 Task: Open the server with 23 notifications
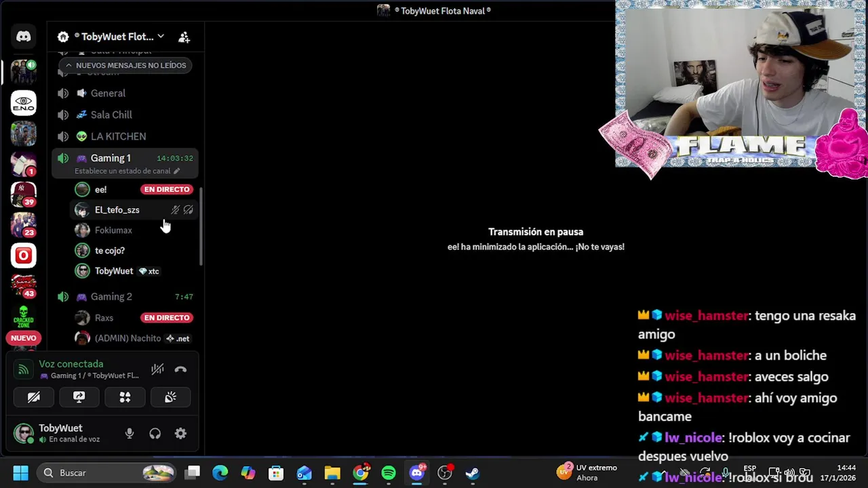coord(24,224)
